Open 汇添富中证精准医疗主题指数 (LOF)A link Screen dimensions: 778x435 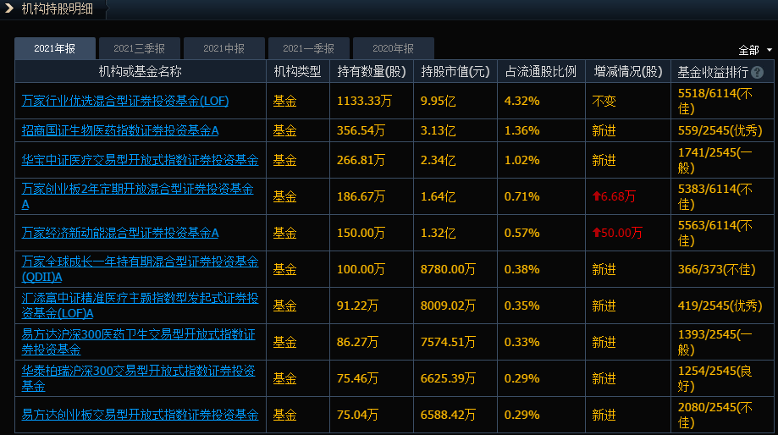click(x=140, y=306)
